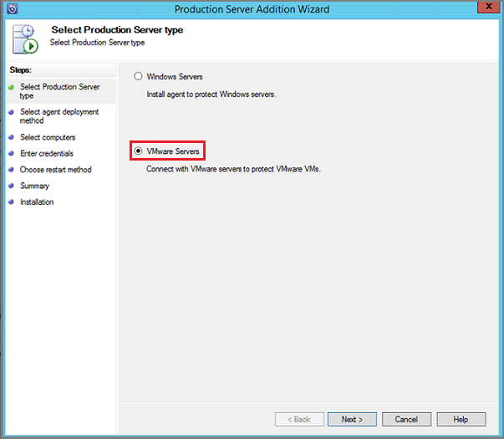
Task: Click the 'Steps:' heading
Action: [x=21, y=69]
